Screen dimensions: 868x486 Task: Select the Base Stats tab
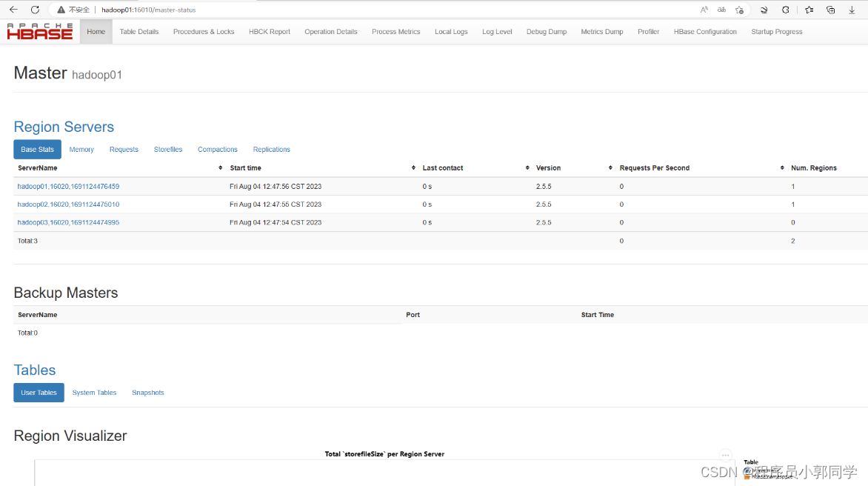37,150
